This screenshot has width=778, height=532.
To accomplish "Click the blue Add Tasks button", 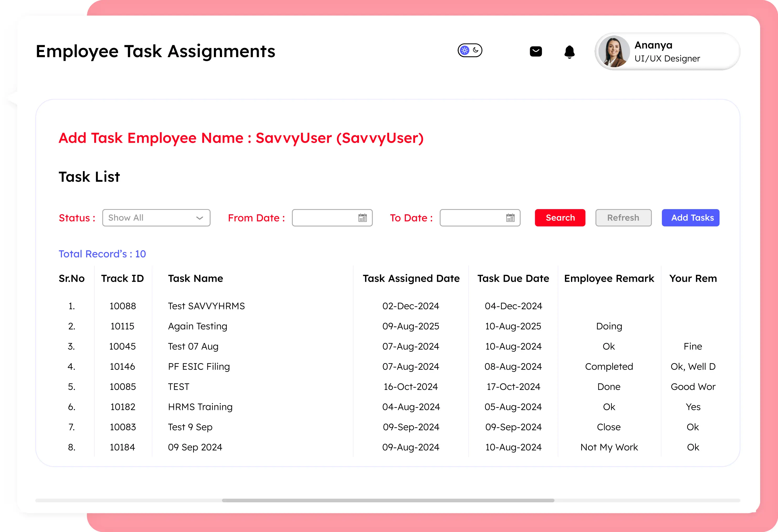I will (x=690, y=218).
